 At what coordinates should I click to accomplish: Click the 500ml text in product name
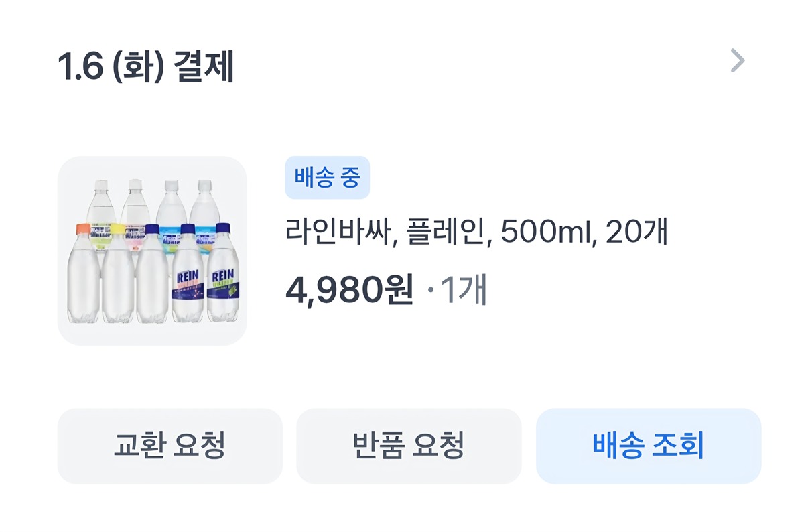(547, 233)
